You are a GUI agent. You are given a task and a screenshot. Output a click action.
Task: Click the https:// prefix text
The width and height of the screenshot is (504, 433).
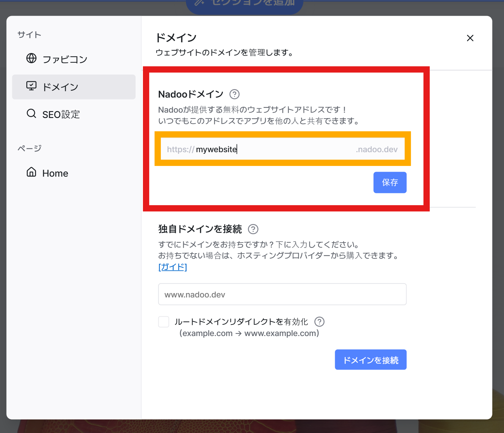click(x=181, y=149)
